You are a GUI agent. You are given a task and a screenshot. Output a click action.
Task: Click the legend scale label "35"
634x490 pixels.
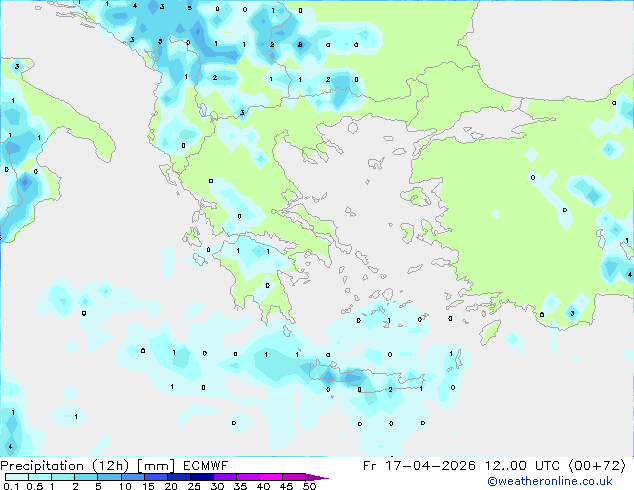coord(240,486)
